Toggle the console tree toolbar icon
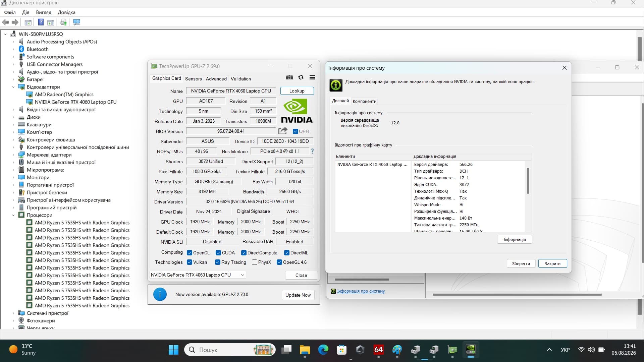 point(28,22)
